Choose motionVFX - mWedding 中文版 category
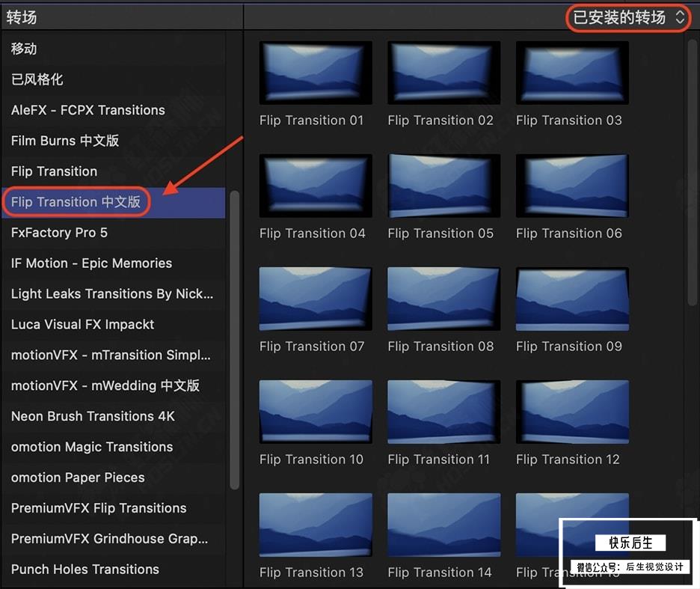 point(114,385)
